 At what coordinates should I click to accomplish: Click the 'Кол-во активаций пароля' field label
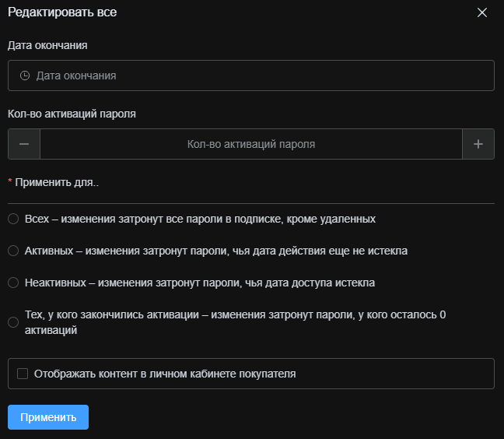pyautogui.click(x=72, y=114)
